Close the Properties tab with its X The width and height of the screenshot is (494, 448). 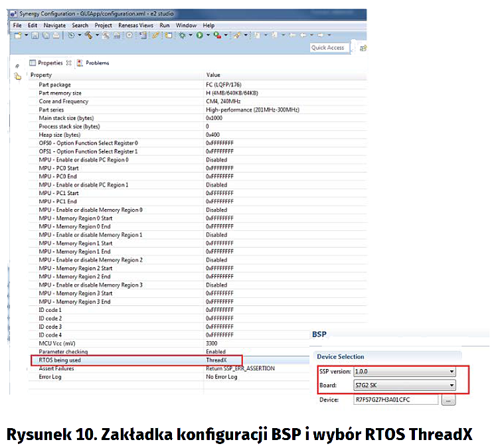tap(69, 63)
